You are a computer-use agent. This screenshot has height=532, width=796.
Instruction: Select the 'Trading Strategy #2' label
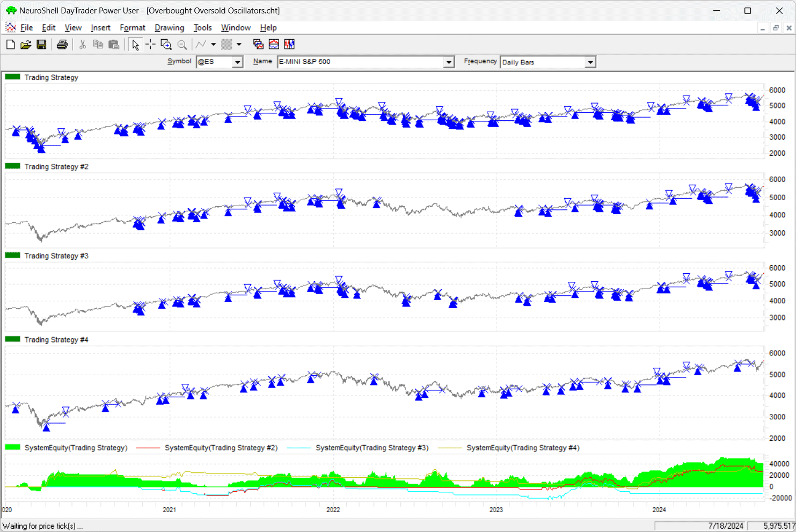click(x=56, y=166)
